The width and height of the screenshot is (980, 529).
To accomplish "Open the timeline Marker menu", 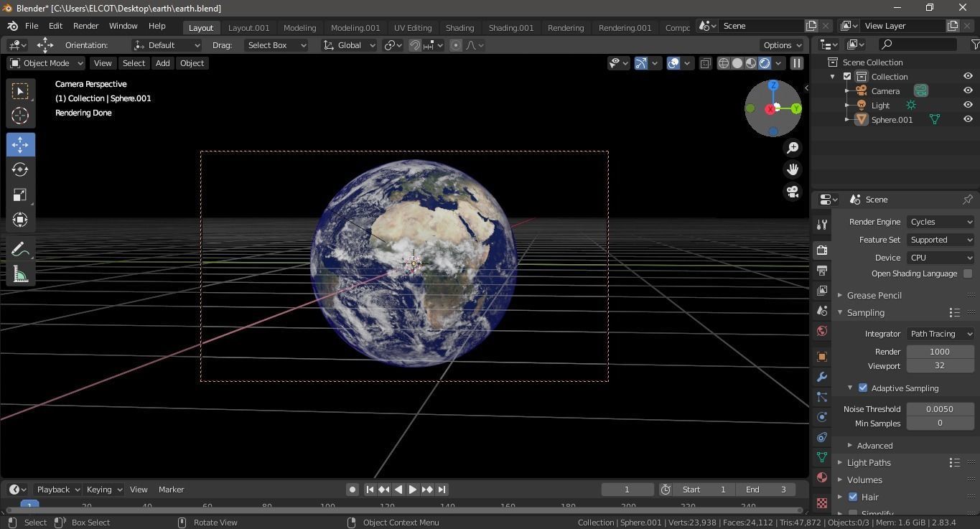I will [171, 490].
